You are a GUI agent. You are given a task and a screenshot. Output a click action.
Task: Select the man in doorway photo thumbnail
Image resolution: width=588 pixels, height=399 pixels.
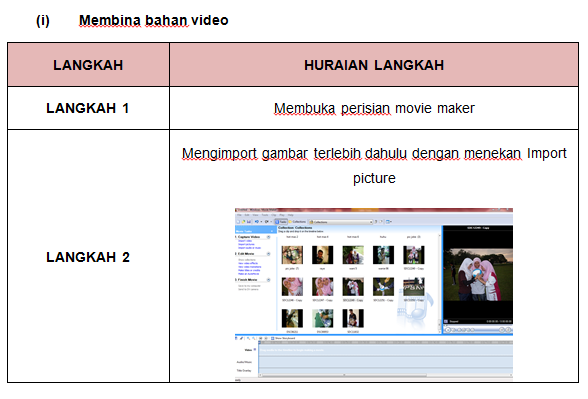(x=322, y=255)
